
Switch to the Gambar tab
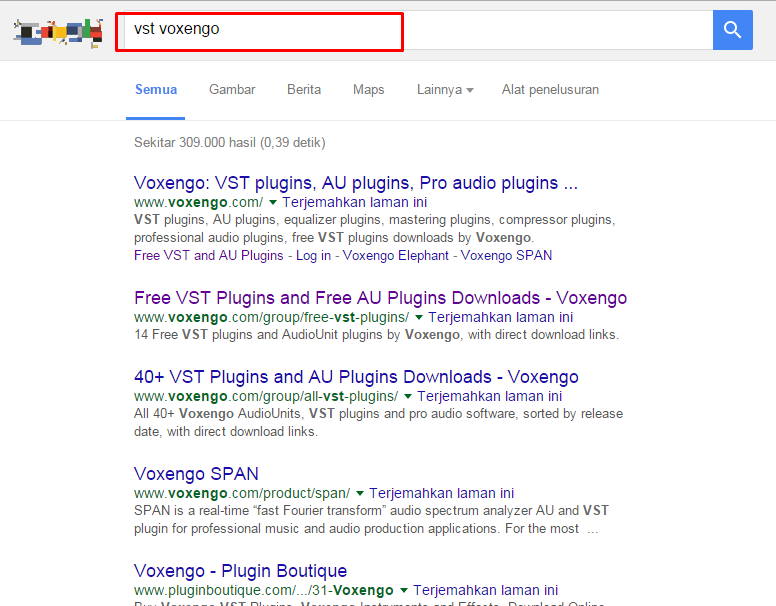[x=232, y=90]
